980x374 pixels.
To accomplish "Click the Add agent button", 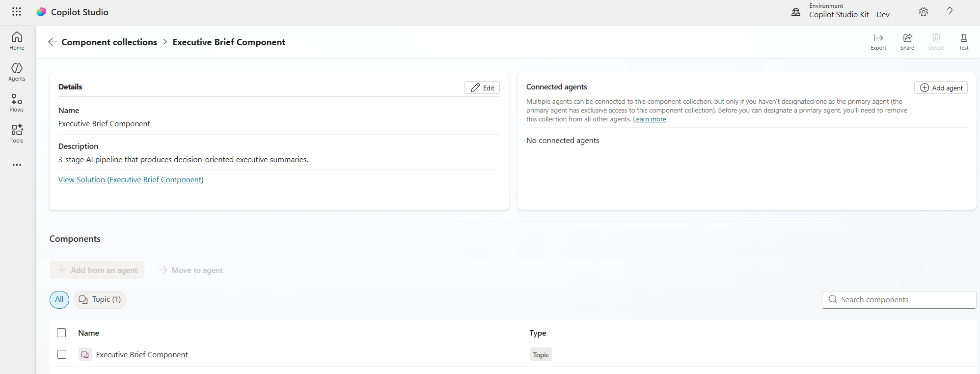I will click(941, 87).
